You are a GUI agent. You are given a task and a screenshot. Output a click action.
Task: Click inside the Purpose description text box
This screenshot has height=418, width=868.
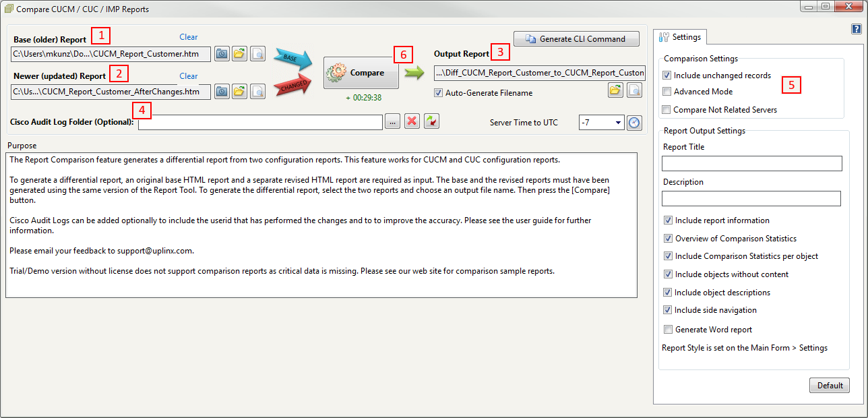click(321, 225)
